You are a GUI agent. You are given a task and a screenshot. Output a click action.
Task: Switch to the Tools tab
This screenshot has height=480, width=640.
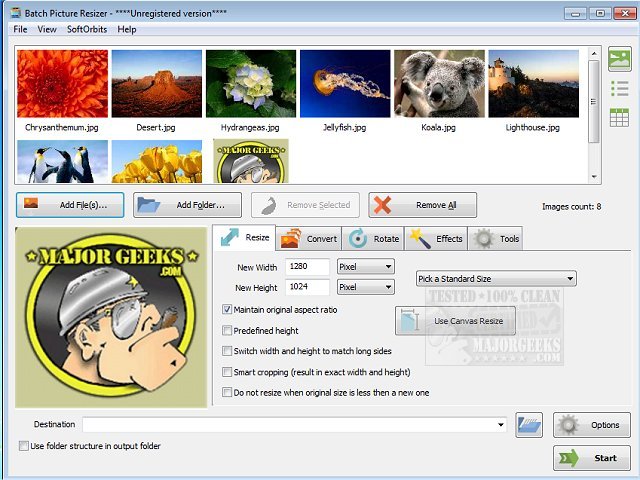pos(496,238)
